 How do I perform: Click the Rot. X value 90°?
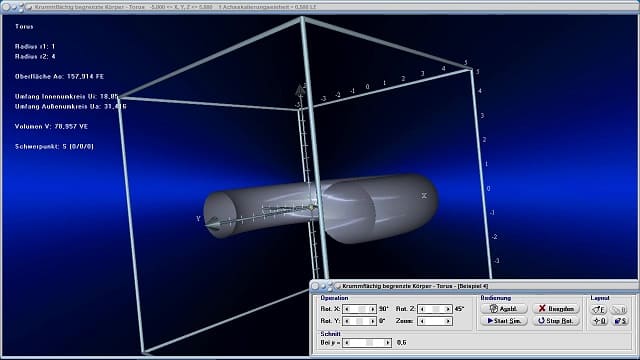384,309
